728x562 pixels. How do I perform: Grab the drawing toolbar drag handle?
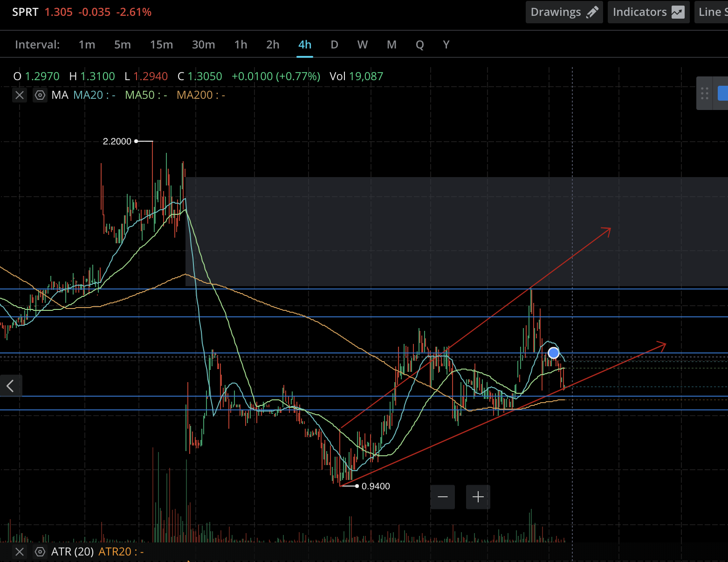(705, 93)
